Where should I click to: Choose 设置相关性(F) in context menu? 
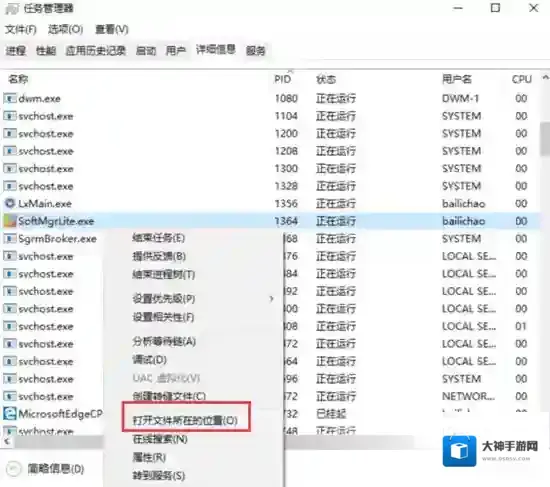(163, 317)
